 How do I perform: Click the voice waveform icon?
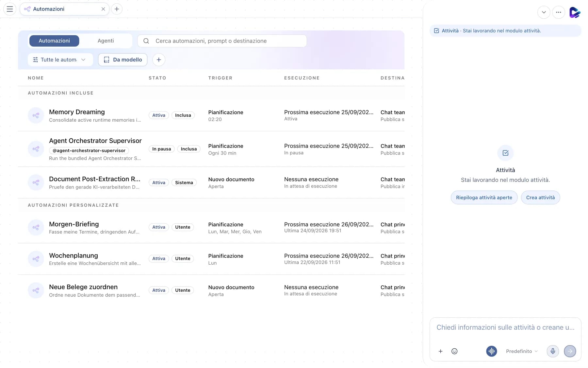491,351
